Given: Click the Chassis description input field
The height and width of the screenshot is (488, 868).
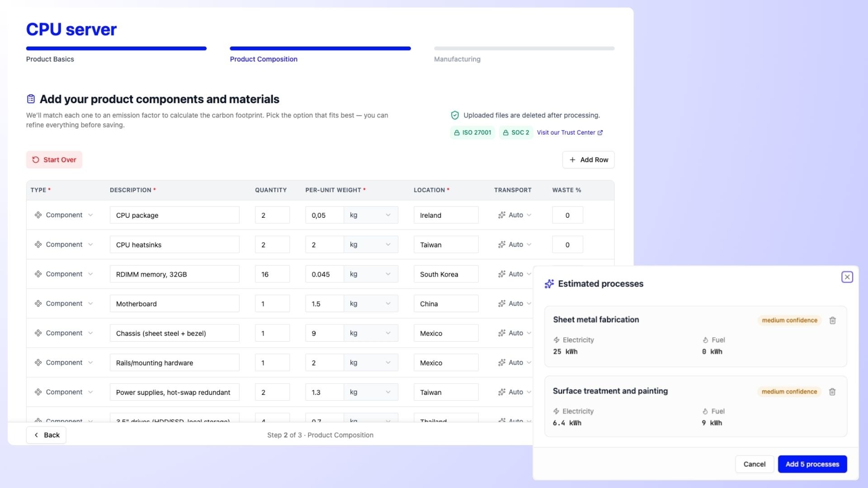Looking at the screenshot, I should (x=175, y=333).
